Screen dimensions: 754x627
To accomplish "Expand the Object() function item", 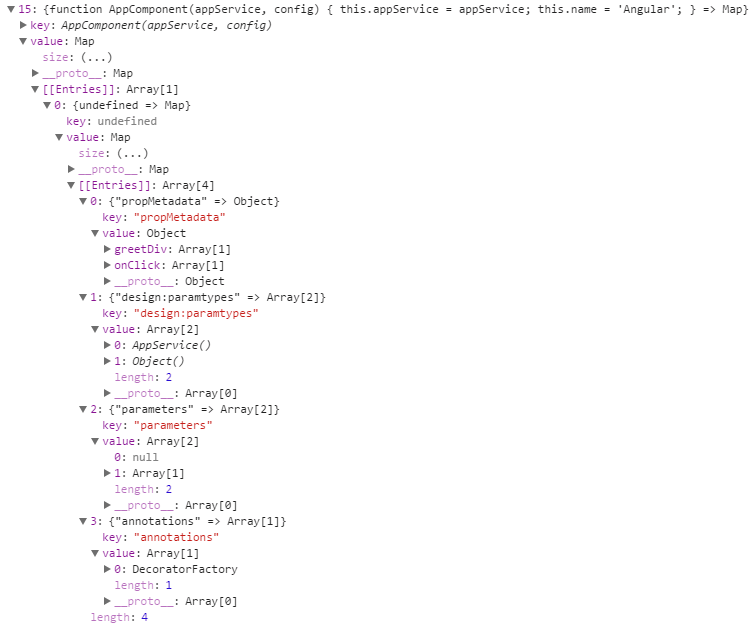I will coord(107,361).
